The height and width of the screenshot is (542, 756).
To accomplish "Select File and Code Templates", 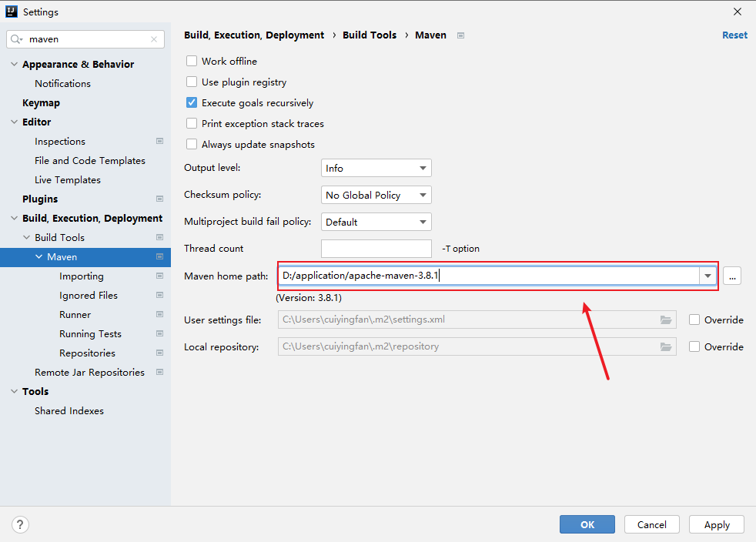I will point(89,161).
